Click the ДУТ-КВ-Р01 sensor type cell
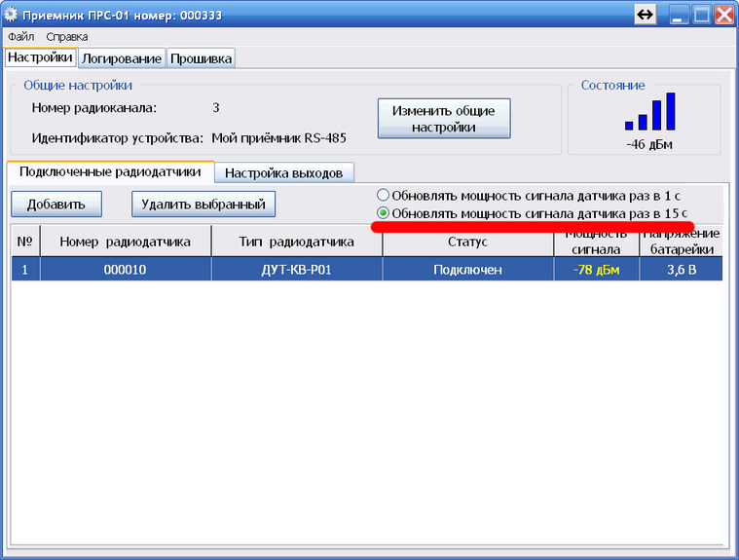739x560 pixels. click(296, 270)
